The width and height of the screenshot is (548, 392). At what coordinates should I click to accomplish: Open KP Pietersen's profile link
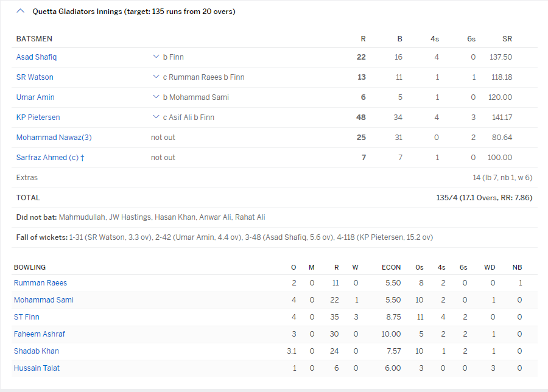tap(38, 117)
